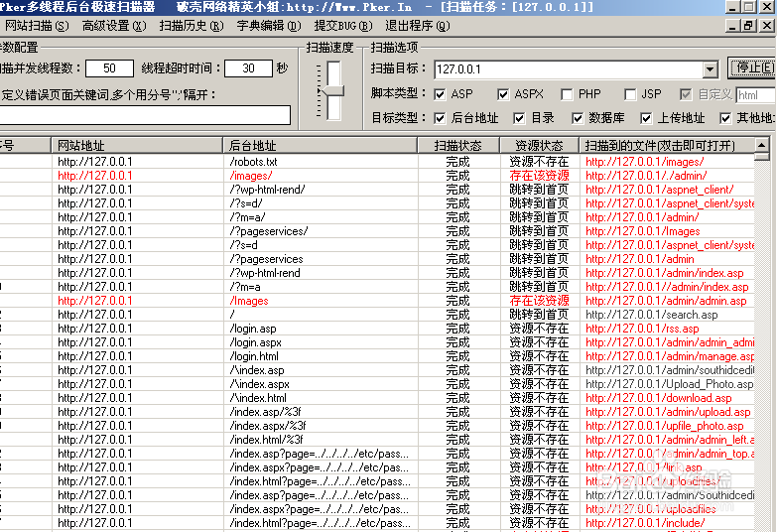Open found file http://127.0.0.1/include/
The width and height of the screenshot is (777, 532).
coord(645,523)
